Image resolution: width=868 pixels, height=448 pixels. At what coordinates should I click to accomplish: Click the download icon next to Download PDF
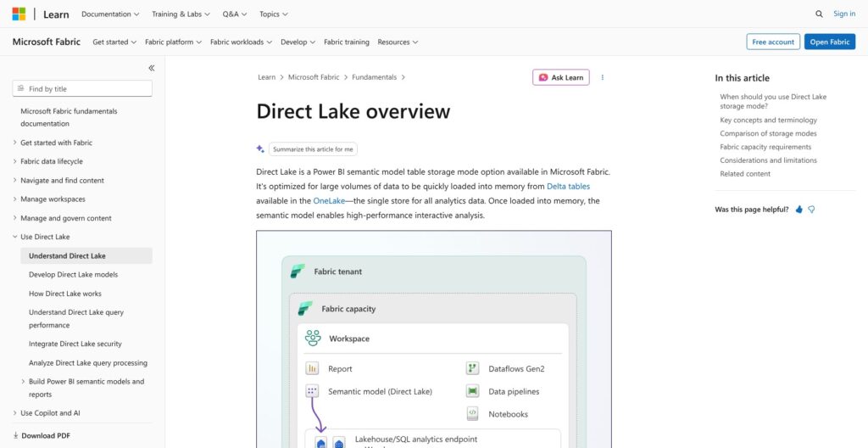[15, 436]
